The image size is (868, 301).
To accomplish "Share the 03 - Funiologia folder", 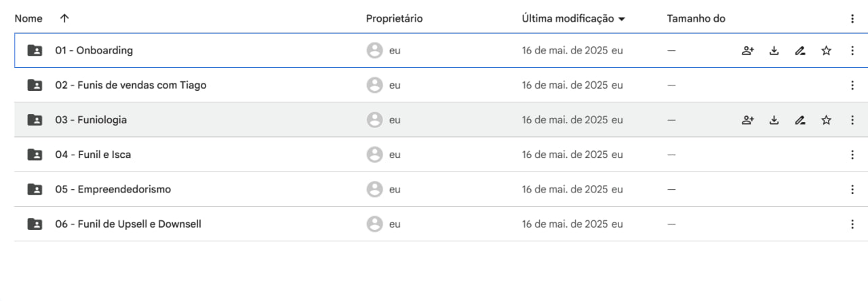I will click(747, 120).
